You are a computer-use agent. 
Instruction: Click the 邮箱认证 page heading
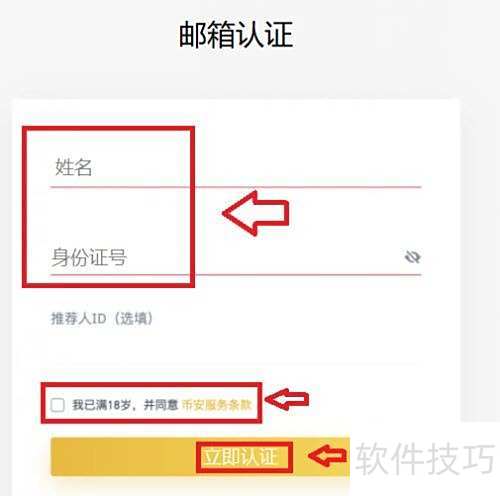[x=236, y=34]
